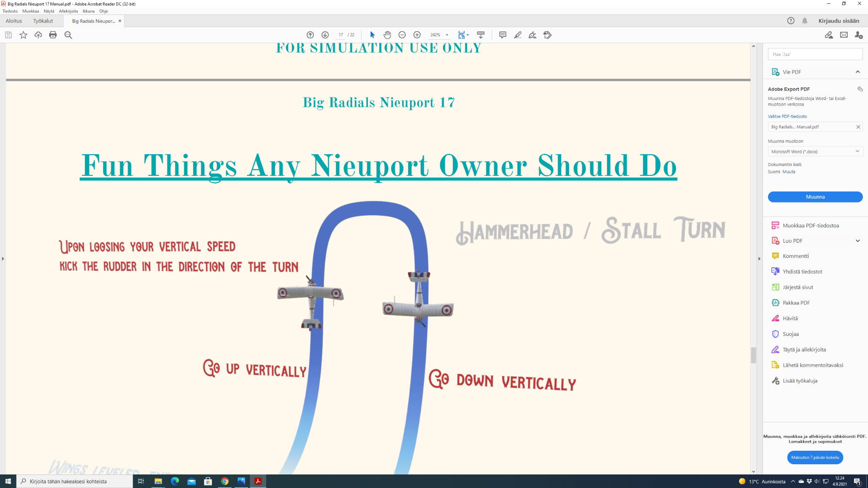Click the blue Muunna button

pyautogui.click(x=815, y=197)
